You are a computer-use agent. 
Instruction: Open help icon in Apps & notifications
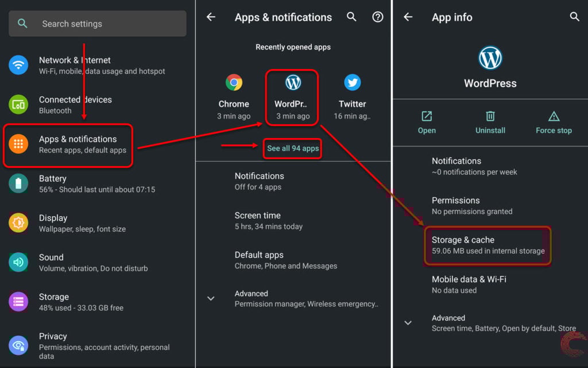click(x=378, y=17)
